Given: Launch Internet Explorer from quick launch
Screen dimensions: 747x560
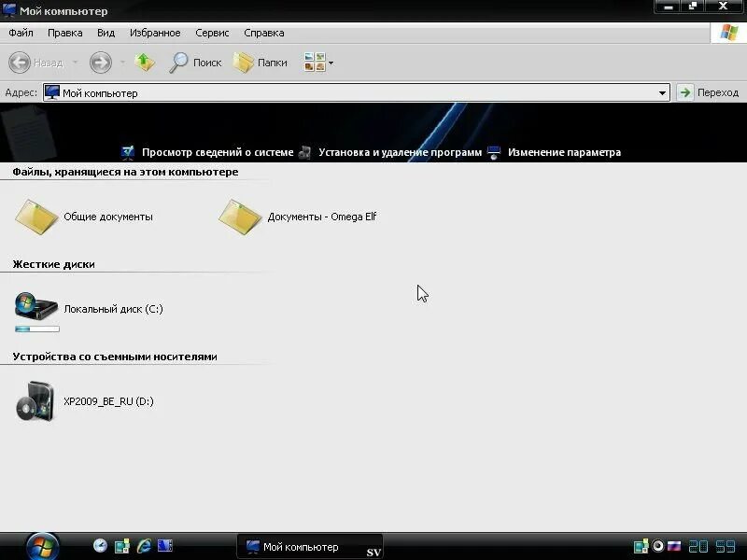Looking at the screenshot, I should [144, 546].
